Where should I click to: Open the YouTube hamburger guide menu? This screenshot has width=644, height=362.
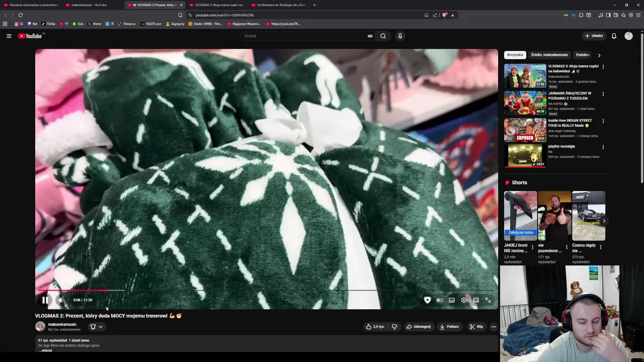[x=9, y=36]
